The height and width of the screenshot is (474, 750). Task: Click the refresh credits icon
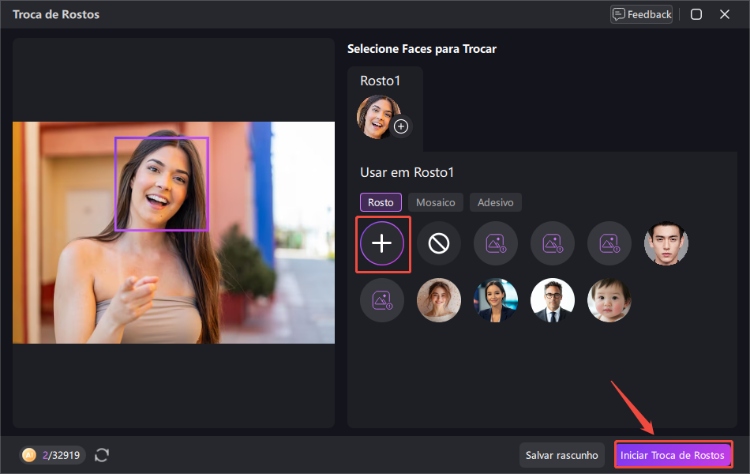(102, 455)
